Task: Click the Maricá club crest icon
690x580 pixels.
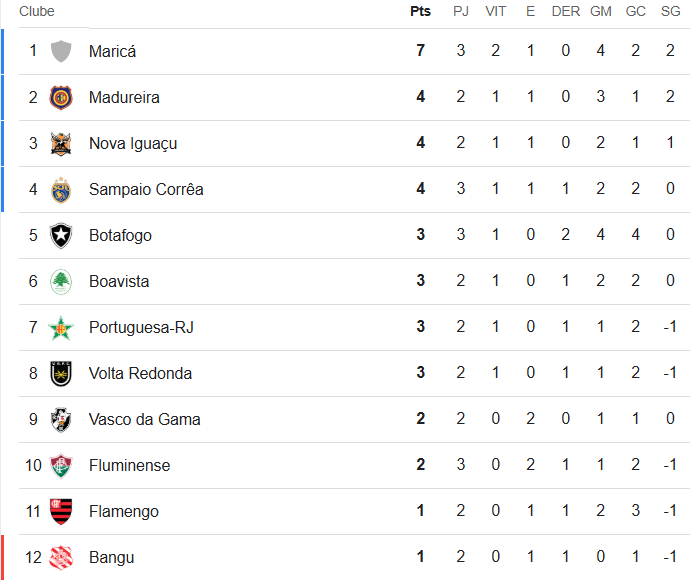Action: (61, 51)
